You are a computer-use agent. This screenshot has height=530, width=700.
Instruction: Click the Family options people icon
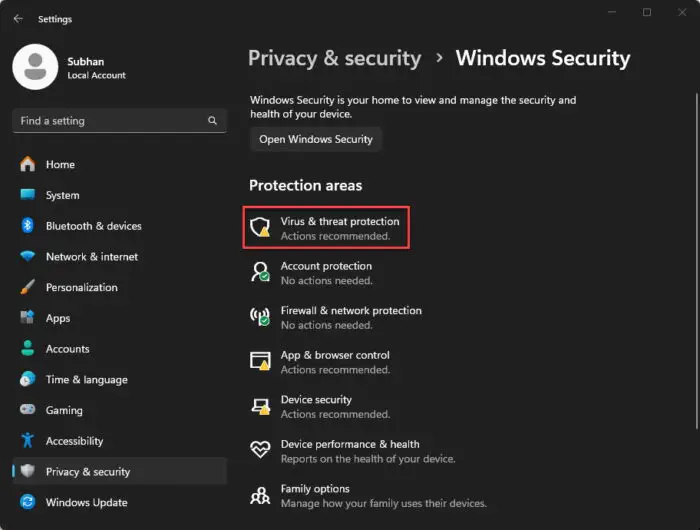(x=260, y=495)
